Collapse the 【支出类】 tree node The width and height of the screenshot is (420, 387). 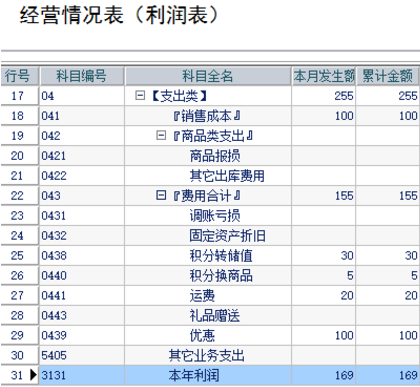(140, 96)
